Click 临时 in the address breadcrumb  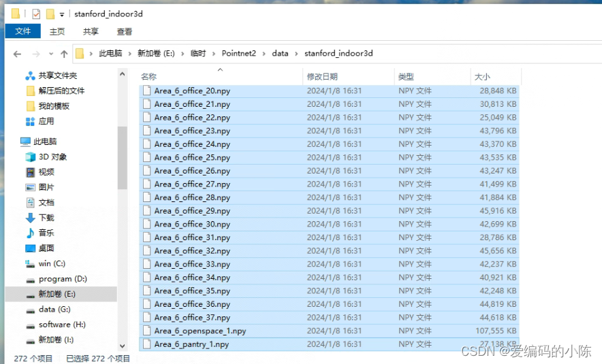198,53
